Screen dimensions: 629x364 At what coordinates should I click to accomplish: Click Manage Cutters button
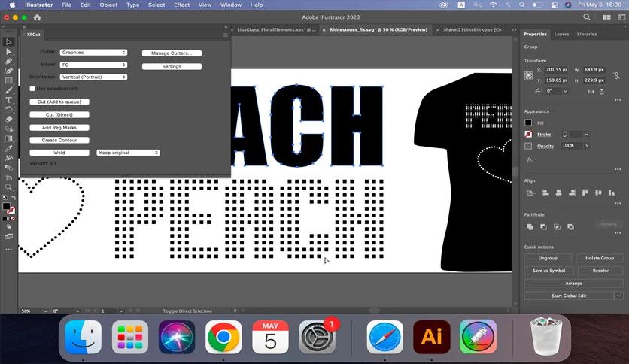pos(172,53)
